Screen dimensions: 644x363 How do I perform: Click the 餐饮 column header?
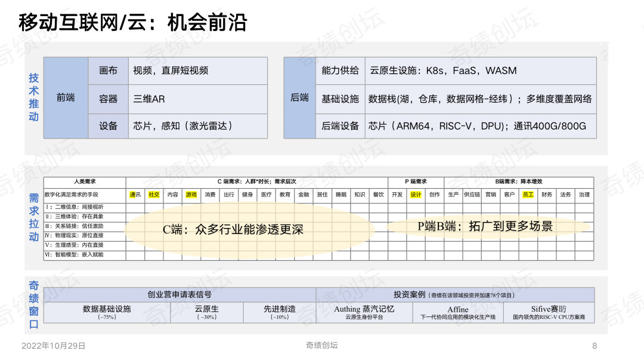(x=378, y=195)
